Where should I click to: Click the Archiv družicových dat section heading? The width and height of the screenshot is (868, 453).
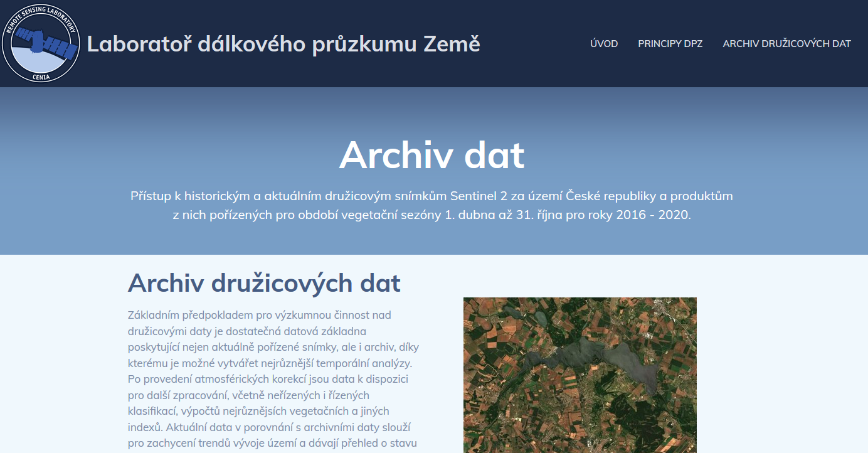pyautogui.click(x=264, y=284)
